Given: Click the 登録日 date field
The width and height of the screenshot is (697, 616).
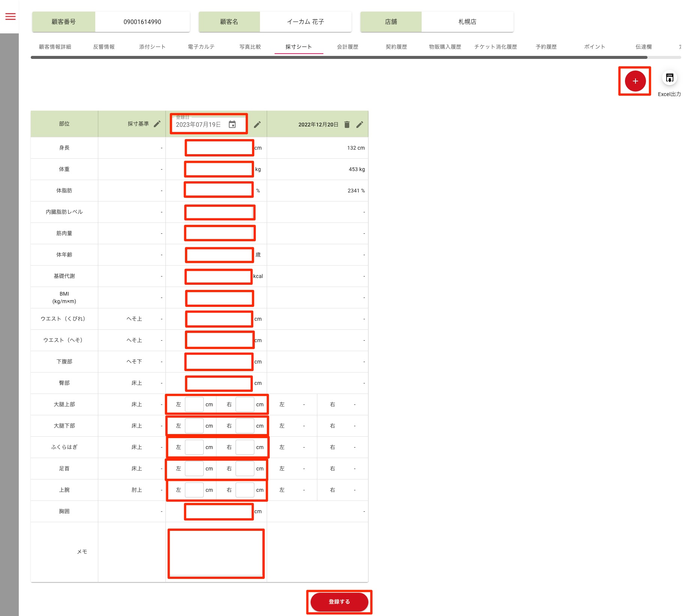Looking at the screenshot, I should (x=199, y=125).
